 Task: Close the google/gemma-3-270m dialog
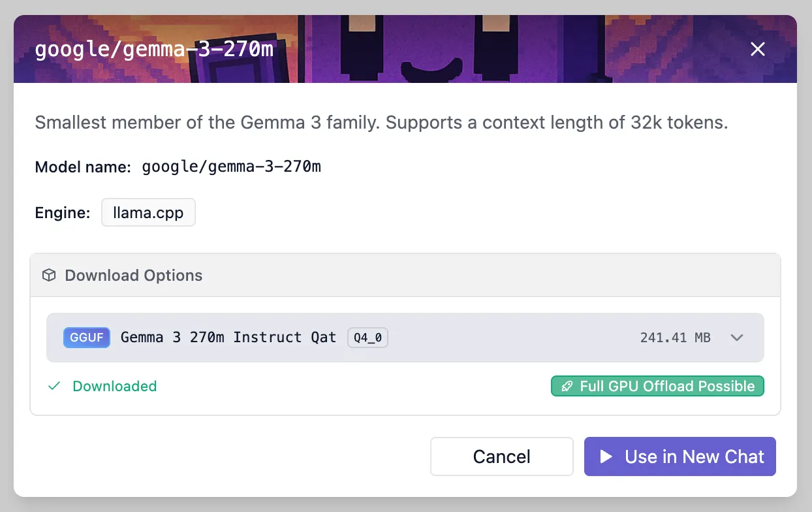pos(757,49)
